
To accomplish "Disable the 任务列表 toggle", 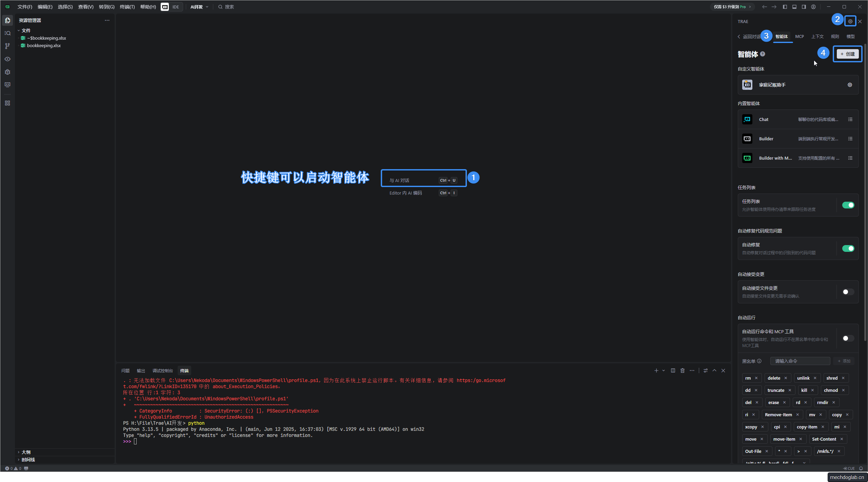I will click(x=848, y=205).
